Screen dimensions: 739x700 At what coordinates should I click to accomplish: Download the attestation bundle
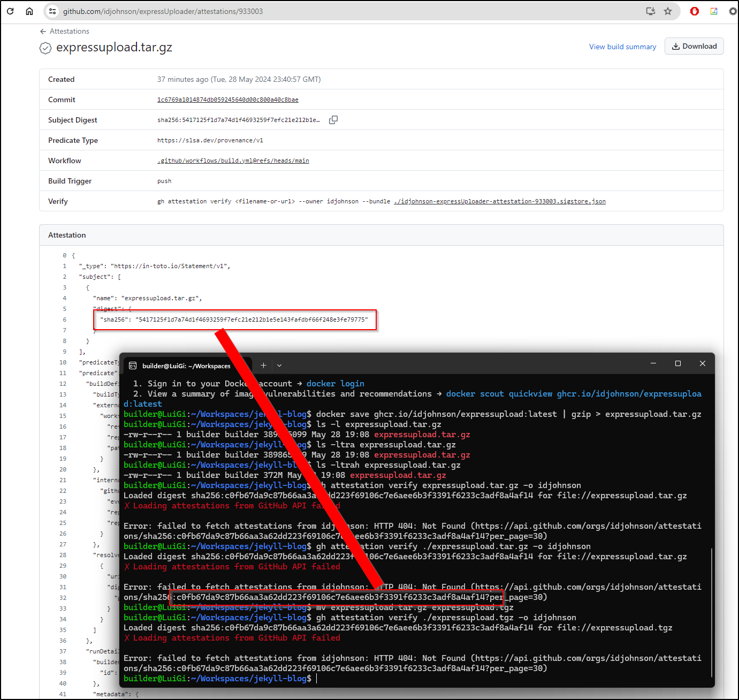694,46
